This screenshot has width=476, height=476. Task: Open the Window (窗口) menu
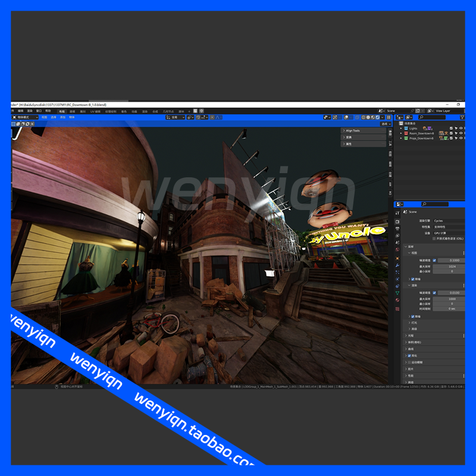coord(39,111)
